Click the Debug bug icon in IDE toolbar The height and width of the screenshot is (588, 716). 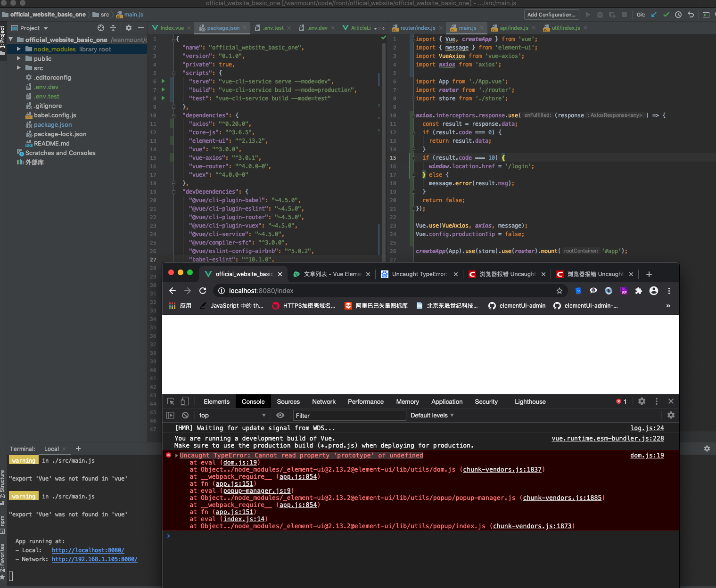point(600,15)
